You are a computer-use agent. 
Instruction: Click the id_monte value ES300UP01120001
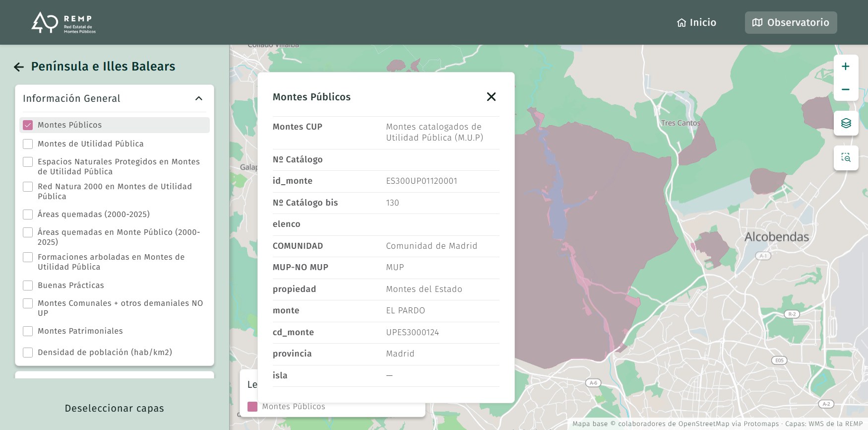422,181
